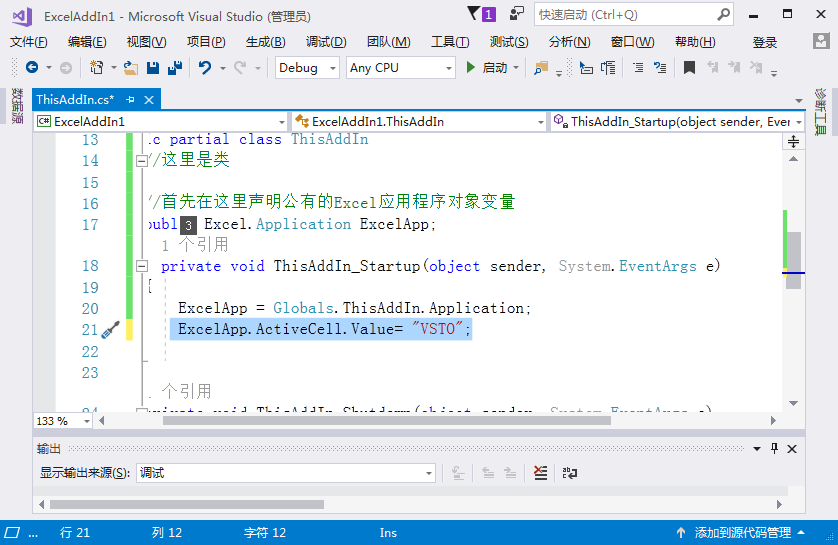The image size is (838, 545).
Task: Open the Any CPU platform dropdown
Action: (x=401, y=68)
